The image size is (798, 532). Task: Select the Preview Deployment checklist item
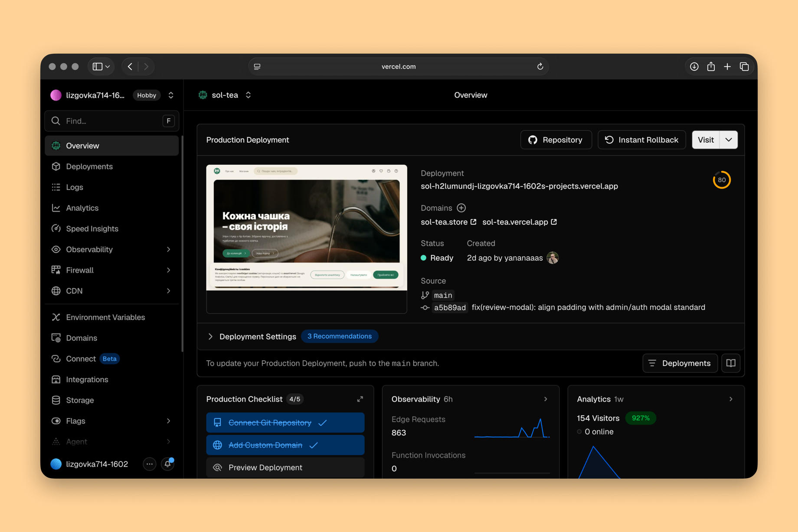tap(285, 467)
